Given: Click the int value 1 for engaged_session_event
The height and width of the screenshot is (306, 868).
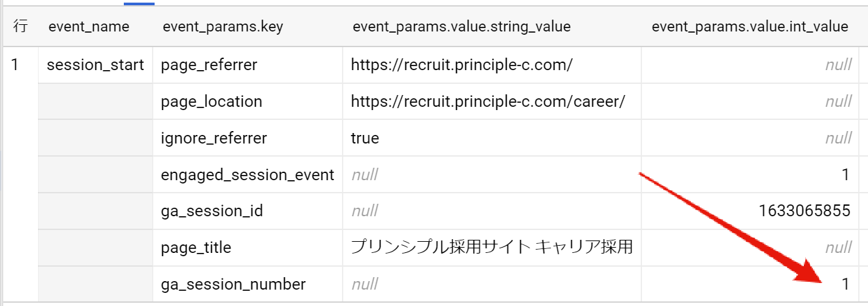Looking at the screenshot, I should point(845,175).
